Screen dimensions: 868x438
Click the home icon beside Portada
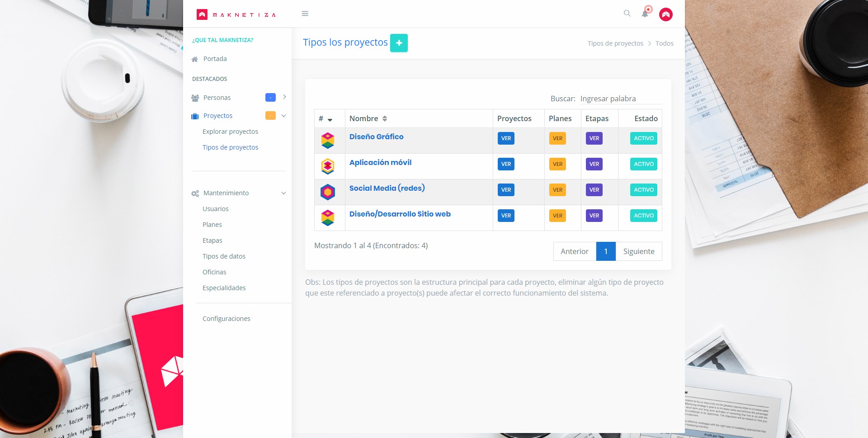click(x=195, y=59)
